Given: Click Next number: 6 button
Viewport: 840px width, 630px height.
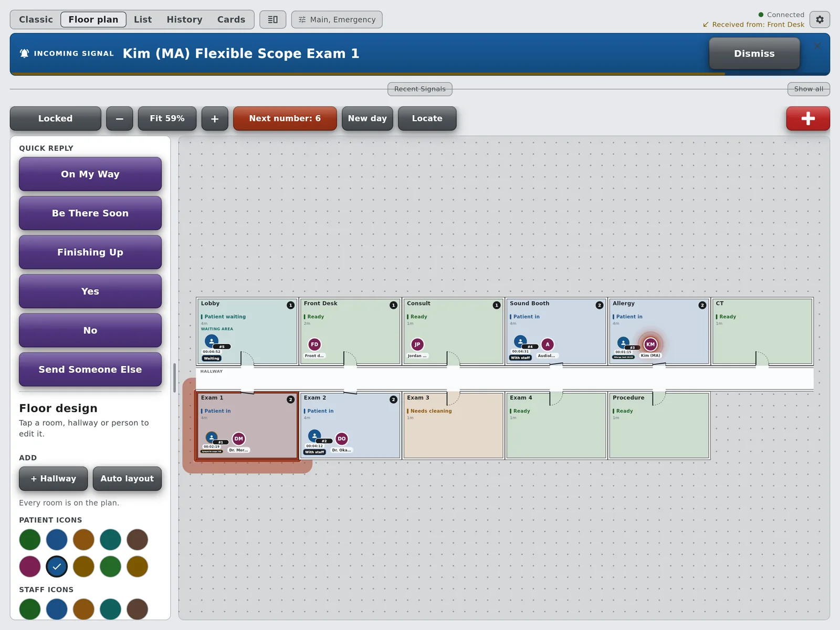Looking at the screenshot, I should click(x=285, y=118).
